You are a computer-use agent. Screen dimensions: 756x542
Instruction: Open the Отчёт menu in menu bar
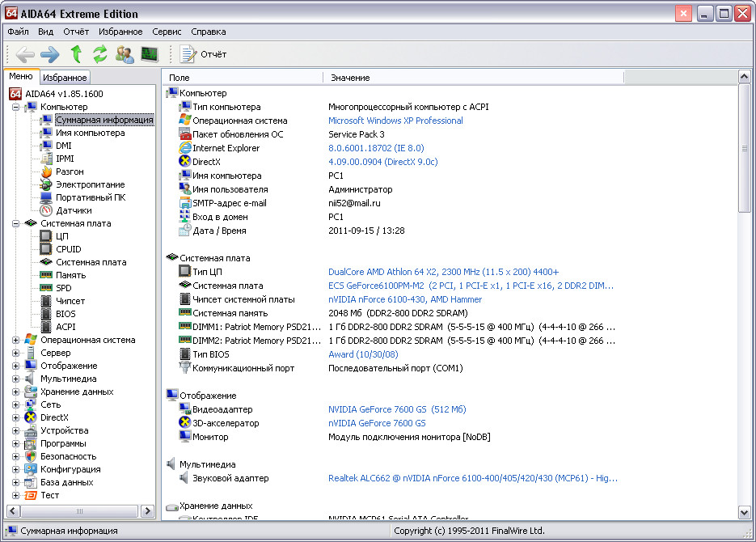click(x=76, y=32)
